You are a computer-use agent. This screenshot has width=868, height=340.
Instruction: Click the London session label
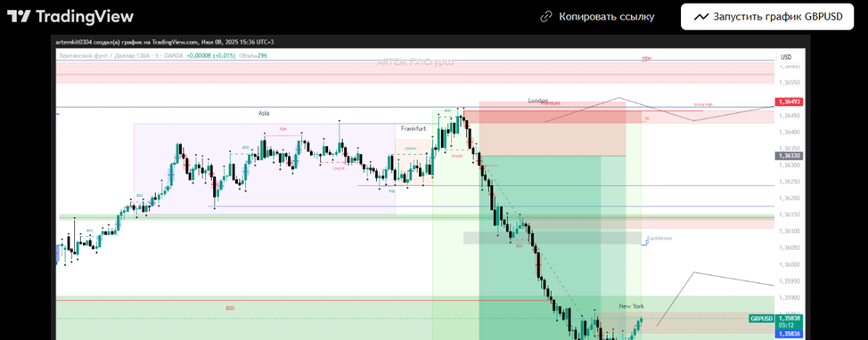click(537, 100)
